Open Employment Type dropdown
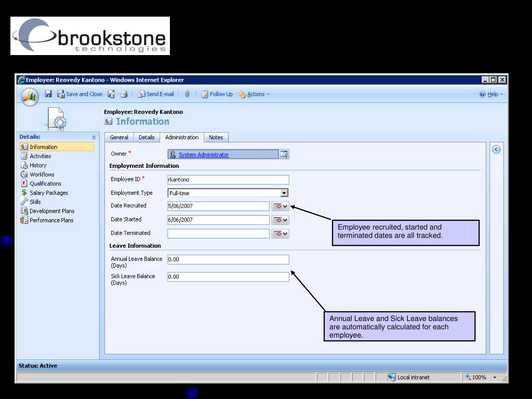532x399 pixels. [284, 193]
